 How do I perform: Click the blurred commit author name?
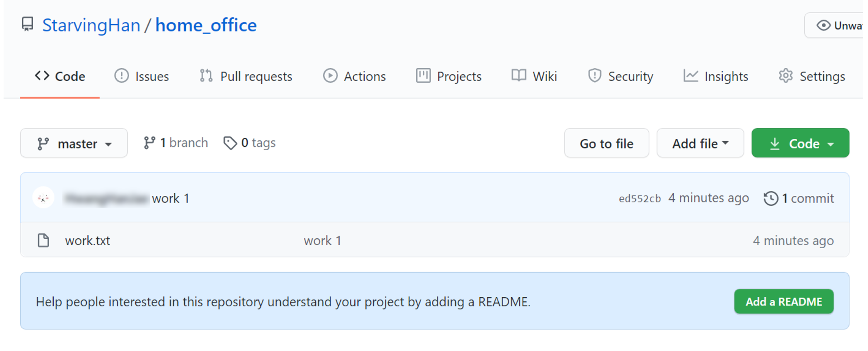click(x=106, y=198)
